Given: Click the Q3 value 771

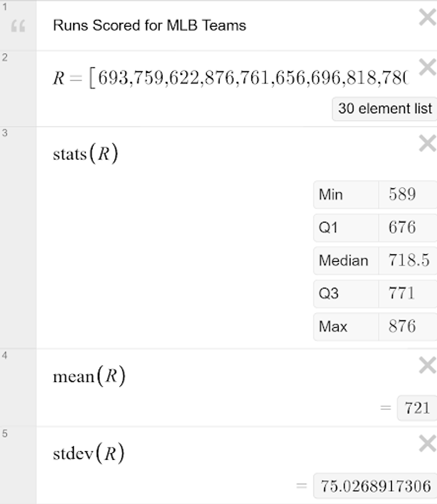Looking at the screenshot, I should point(401,293).
